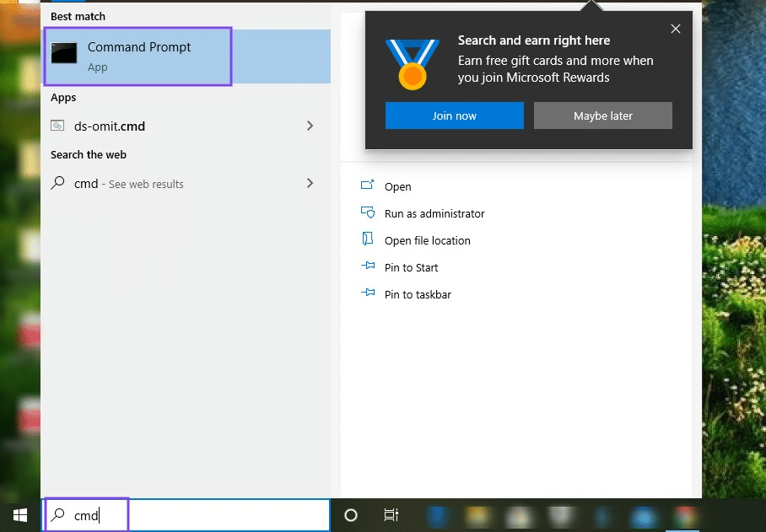This screenshot has height=532, width=766.
Task: Select Open file location
Action: (x=428, y=240)
